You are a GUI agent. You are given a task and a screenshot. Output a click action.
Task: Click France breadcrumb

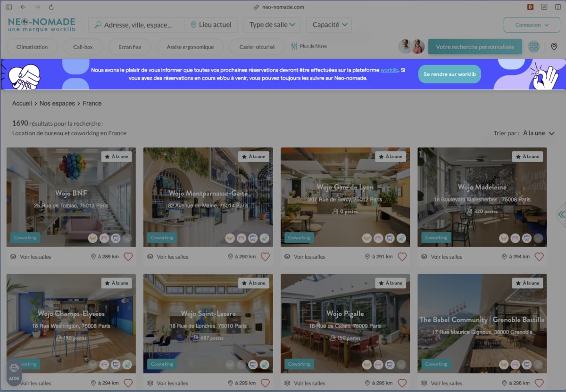(92, 103)
